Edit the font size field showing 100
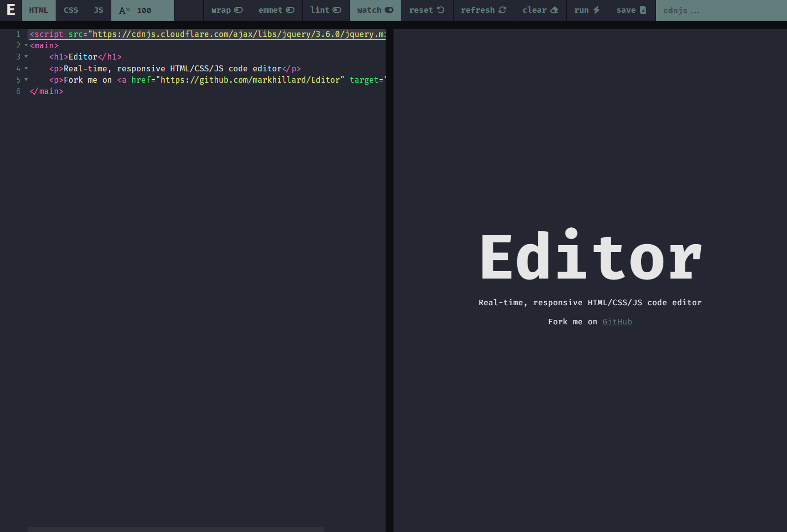The image size is (787, 532). 154,10
